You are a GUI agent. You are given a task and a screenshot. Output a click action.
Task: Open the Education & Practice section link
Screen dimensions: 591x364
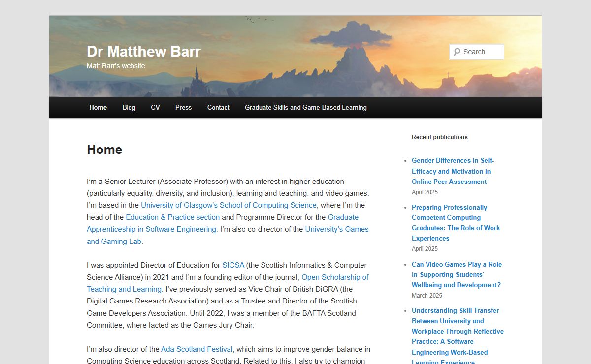172,217
